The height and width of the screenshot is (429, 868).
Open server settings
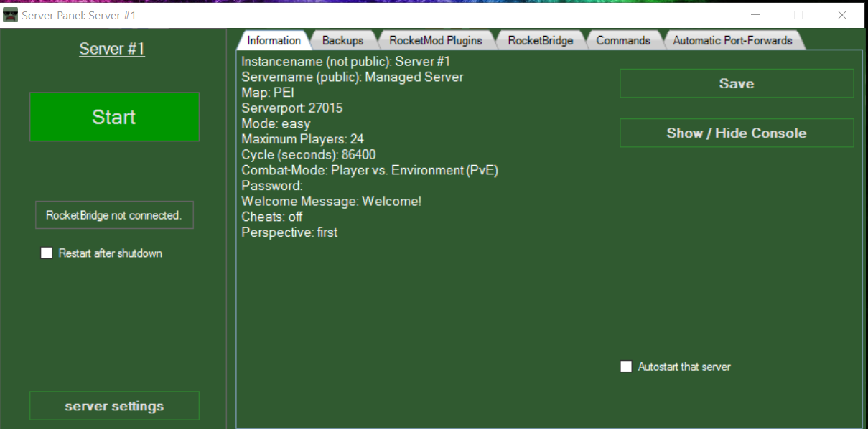point(114,406)
